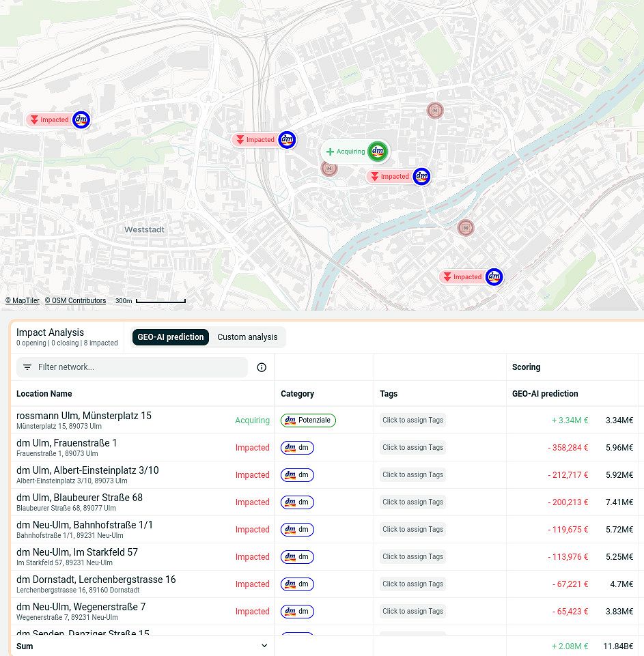Click the + 2.08M € sum value
Image resolution: width=644 pixels, height=656 pixels.
pos(570,646)
